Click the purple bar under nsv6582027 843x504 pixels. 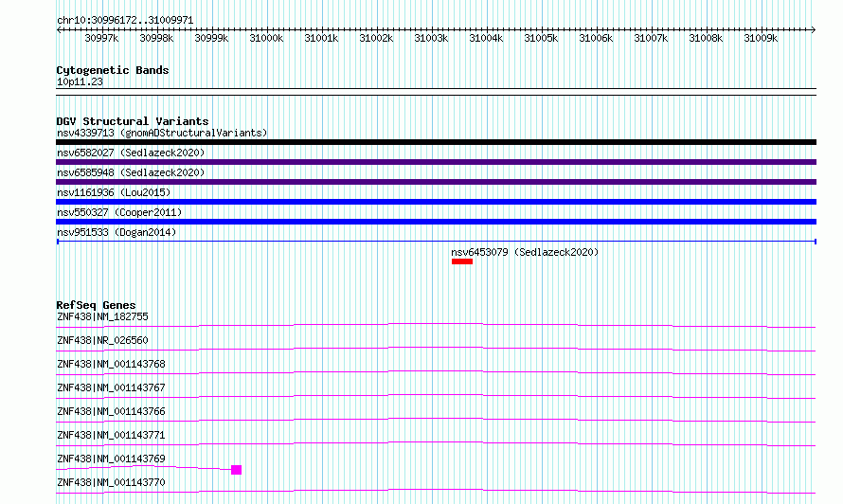[436, 162]
